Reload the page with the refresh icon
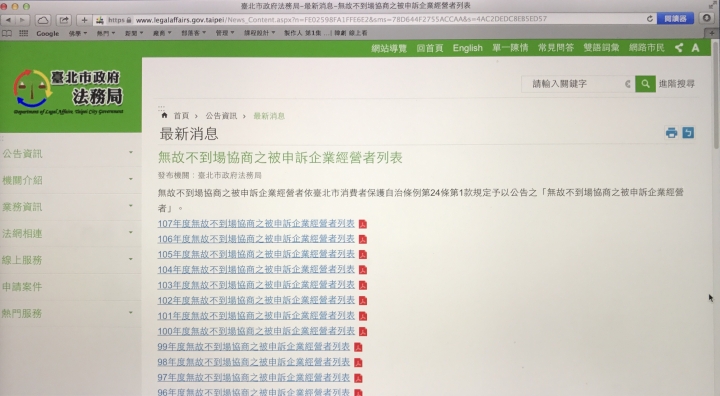The height and width of the screenshot is (396, 720). point(650,19)
